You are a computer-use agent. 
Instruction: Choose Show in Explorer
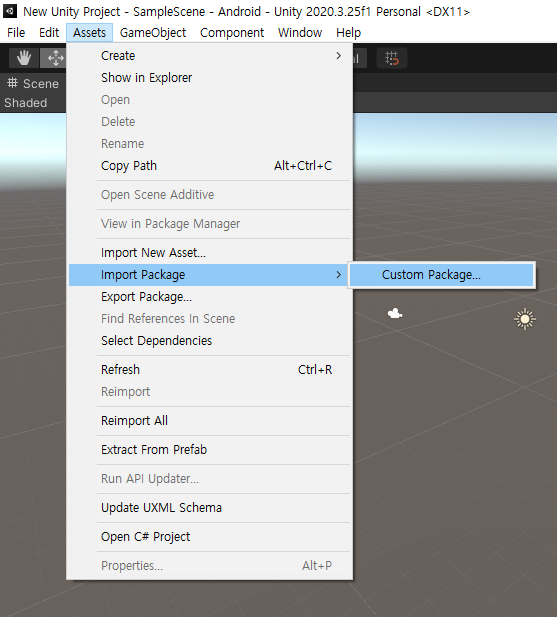(x=210, y=78)
